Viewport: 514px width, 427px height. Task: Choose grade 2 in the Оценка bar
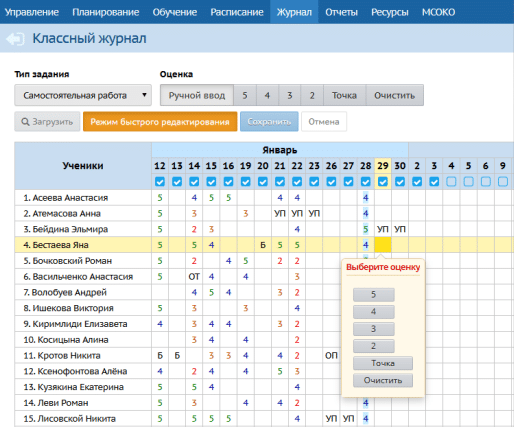[312, 95]
